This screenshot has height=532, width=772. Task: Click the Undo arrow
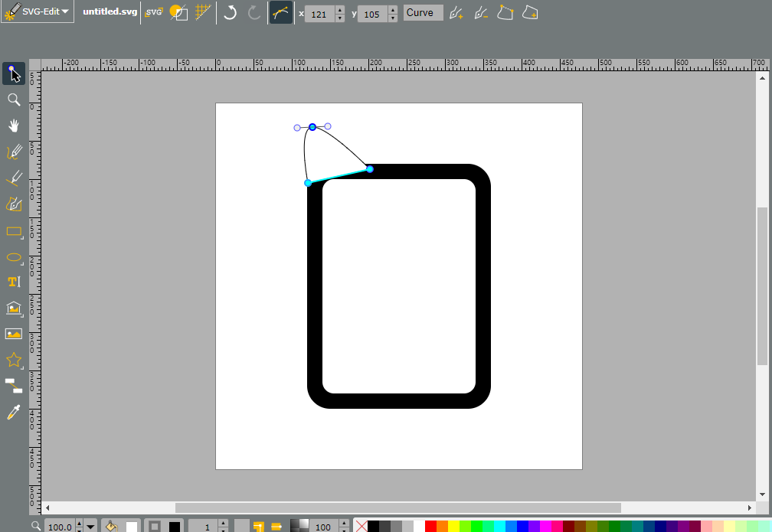pyautogui.click(x=230, y=12)
